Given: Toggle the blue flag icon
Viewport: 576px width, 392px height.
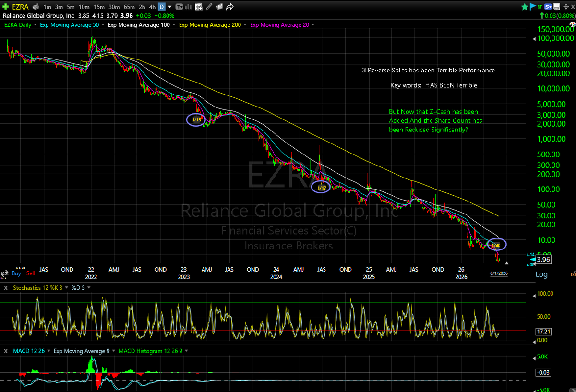Looking at the screenshot, I should (x=532, y=7).
